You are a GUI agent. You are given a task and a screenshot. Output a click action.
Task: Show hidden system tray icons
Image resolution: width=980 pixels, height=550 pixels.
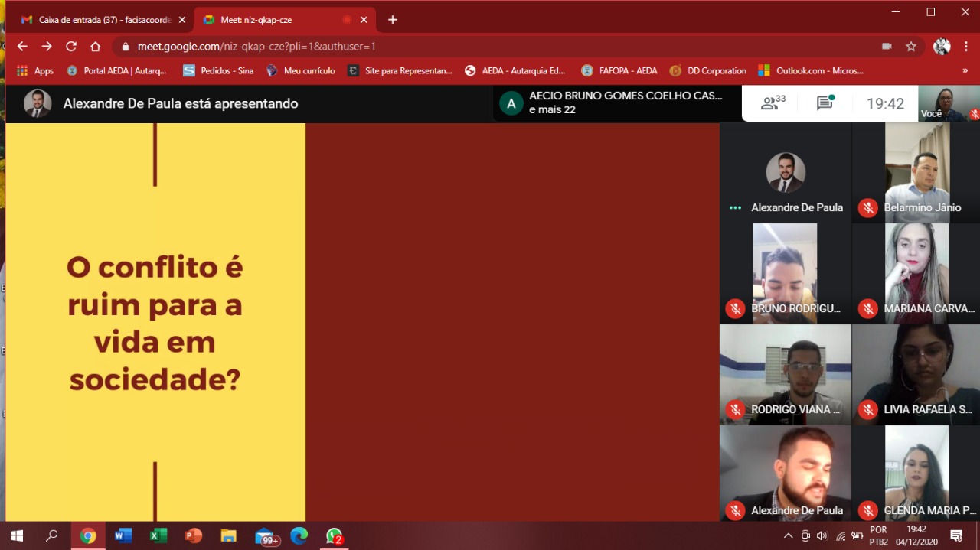tap(788, 535)
